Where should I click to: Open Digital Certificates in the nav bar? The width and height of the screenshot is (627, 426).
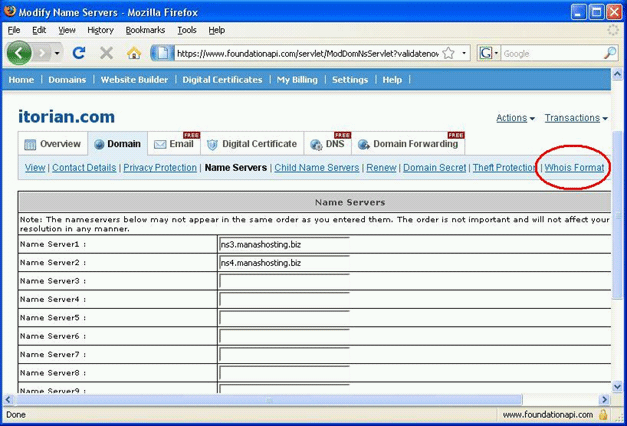[222, 80]
